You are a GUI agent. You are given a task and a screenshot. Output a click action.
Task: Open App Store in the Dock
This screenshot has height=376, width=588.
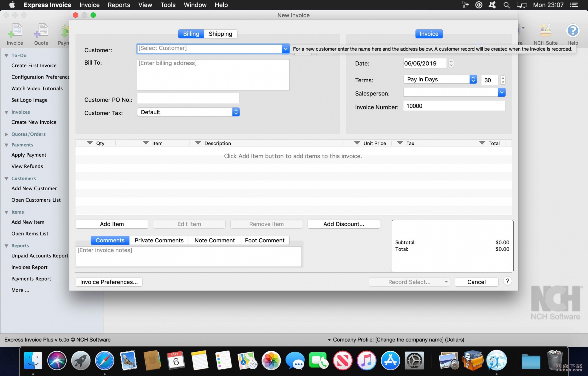[x=390, y=360]
